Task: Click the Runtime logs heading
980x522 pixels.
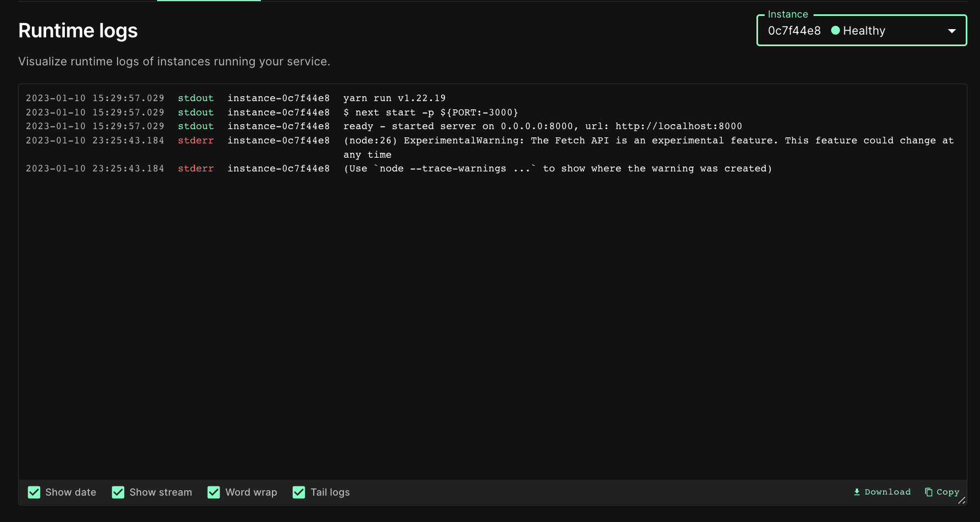Action: (x=78, y=31)
